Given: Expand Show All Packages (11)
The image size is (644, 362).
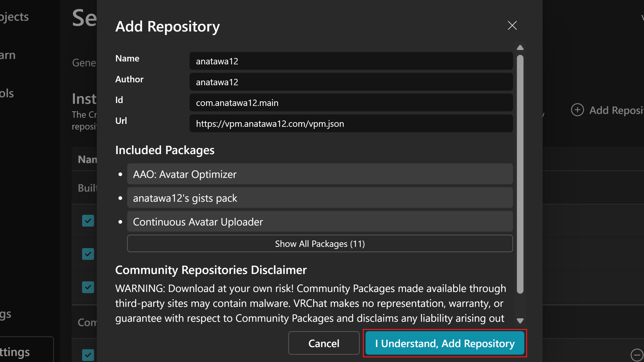Looking at the screenshot, I should tap(320, 243).
